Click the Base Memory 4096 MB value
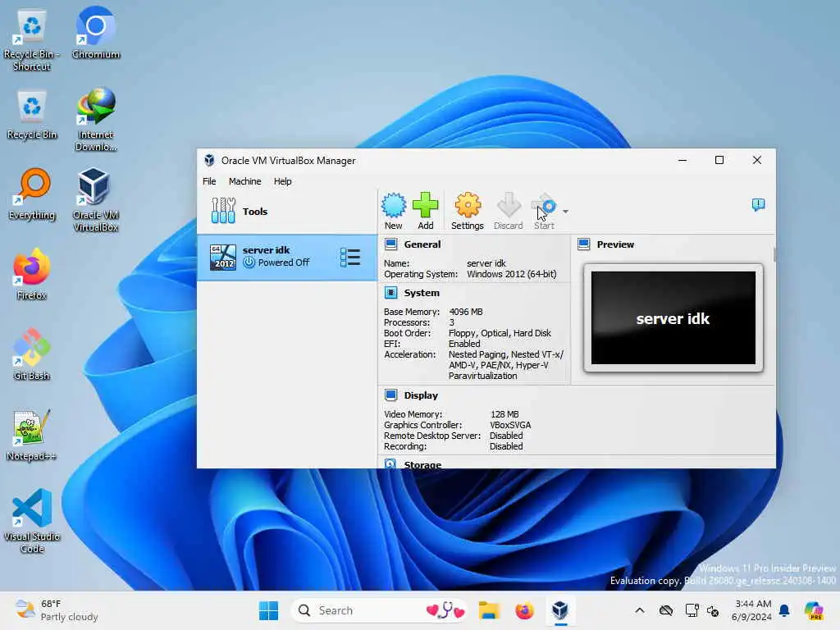 point(466,312)
